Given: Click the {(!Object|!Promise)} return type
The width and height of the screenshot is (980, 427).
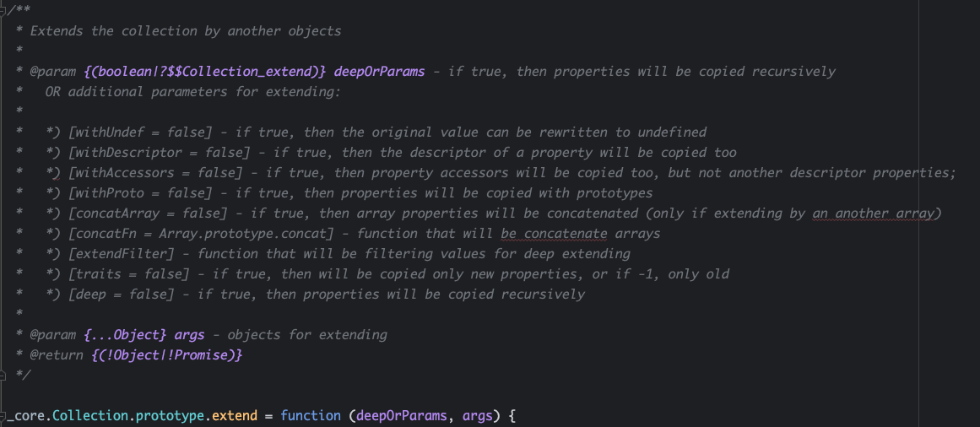Looking at the screenshot, I should pyautogui.click(x=166, y=355).
